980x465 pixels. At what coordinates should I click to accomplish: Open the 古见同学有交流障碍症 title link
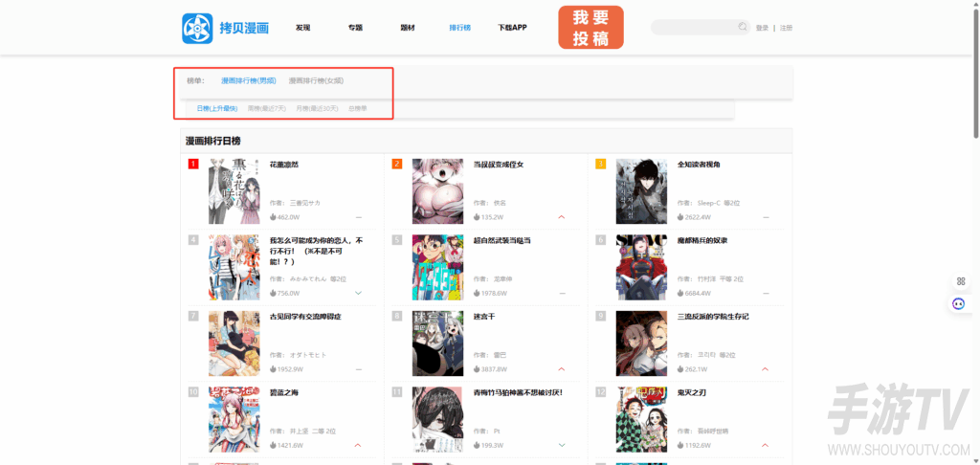[x=305, y=317]
